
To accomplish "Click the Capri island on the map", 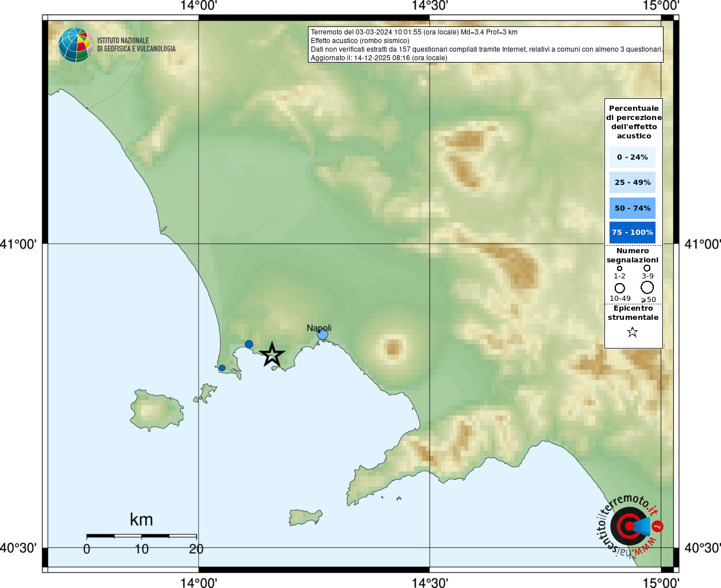I will tap(305, 517).
